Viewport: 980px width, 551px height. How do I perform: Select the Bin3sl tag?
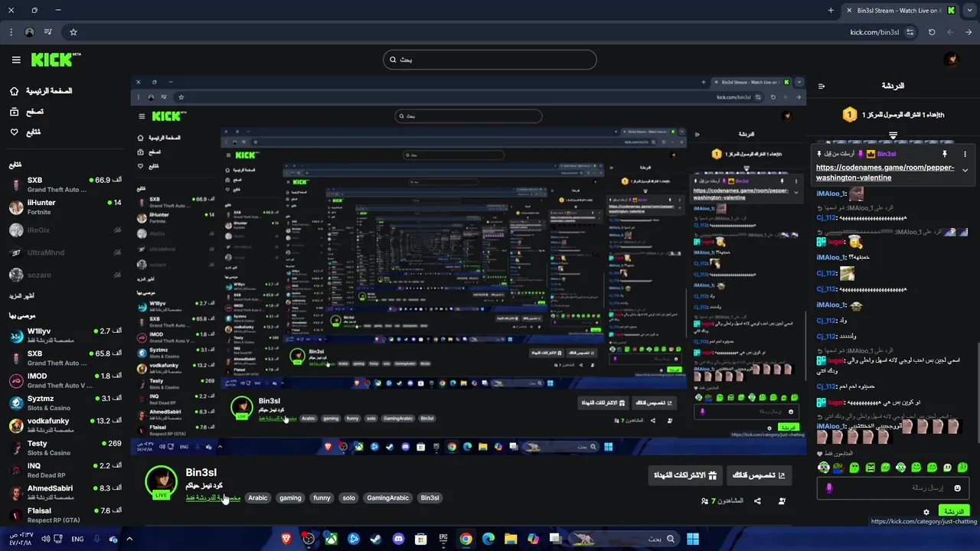[430, 497]
